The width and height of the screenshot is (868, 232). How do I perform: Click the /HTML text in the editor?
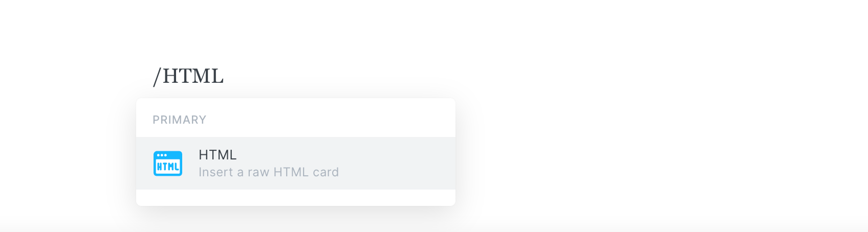(188, 76)
